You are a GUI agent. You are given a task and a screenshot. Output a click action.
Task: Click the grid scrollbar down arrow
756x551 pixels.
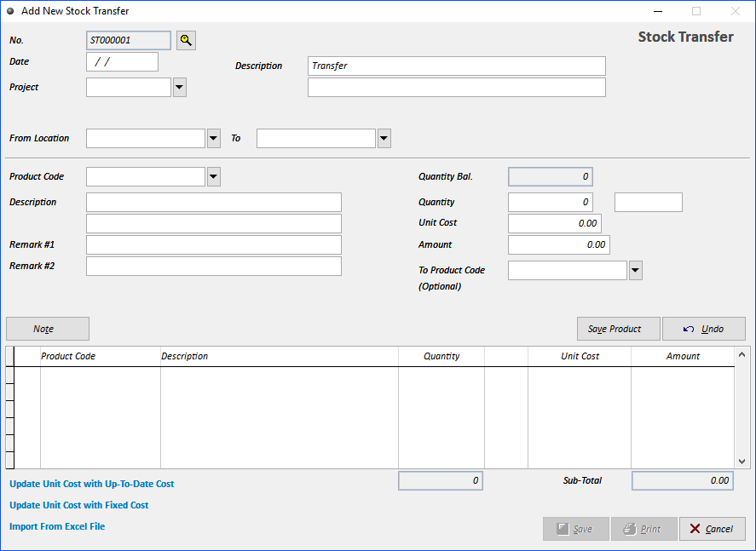(742, 462)
